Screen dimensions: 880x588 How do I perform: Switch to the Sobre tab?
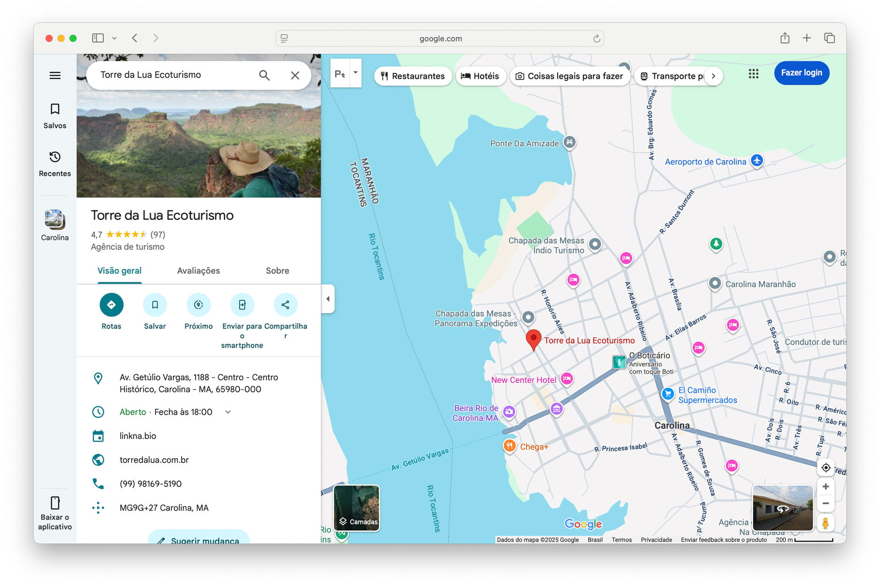tap(277, 271)
